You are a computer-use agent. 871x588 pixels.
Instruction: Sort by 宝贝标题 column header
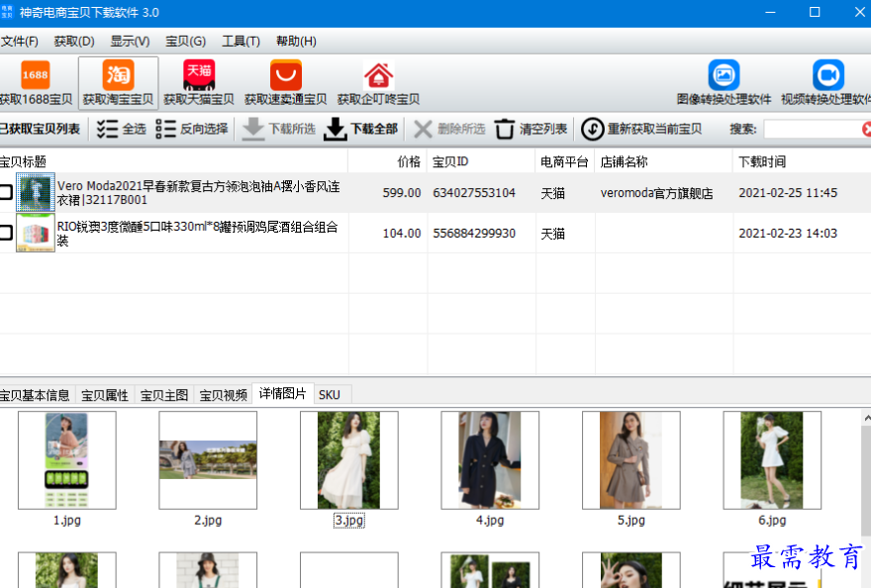[173, 161]
